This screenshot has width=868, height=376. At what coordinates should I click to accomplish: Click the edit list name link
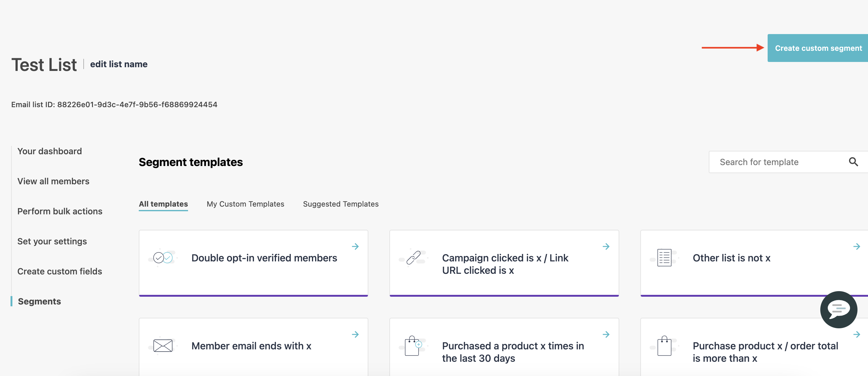pos(118,64)
